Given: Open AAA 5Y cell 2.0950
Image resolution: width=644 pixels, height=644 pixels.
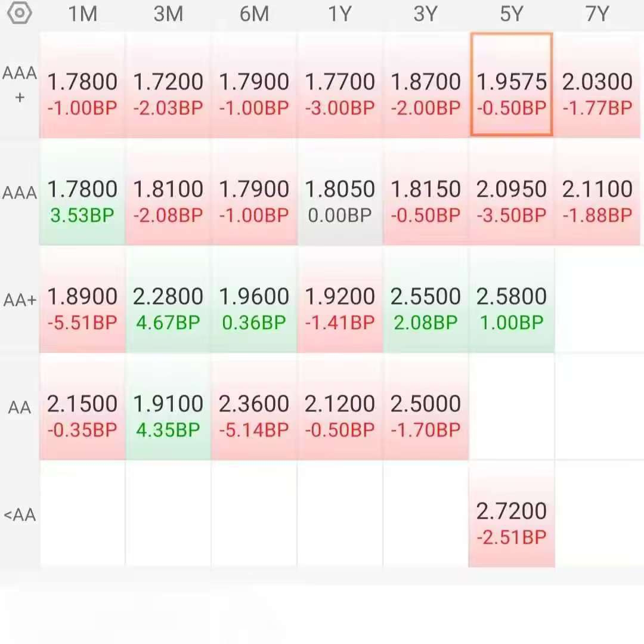Looking at the screenshot, I should click(512, 192).
